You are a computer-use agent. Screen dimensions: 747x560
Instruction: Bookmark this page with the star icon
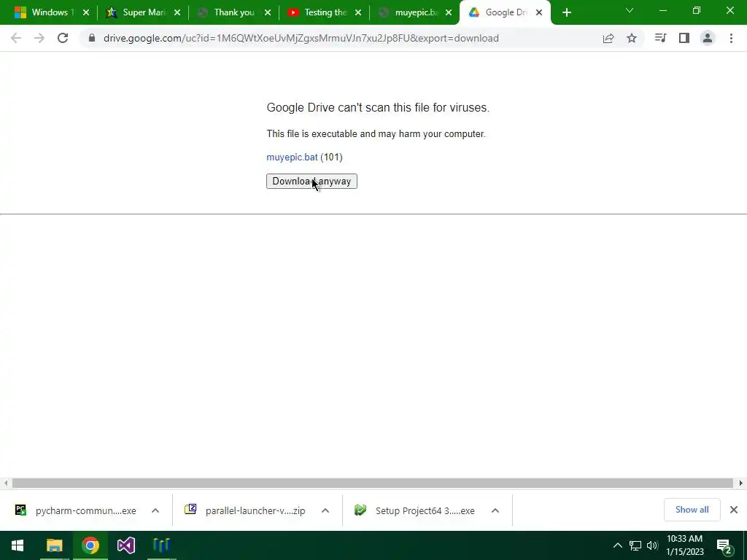[632, 38]
